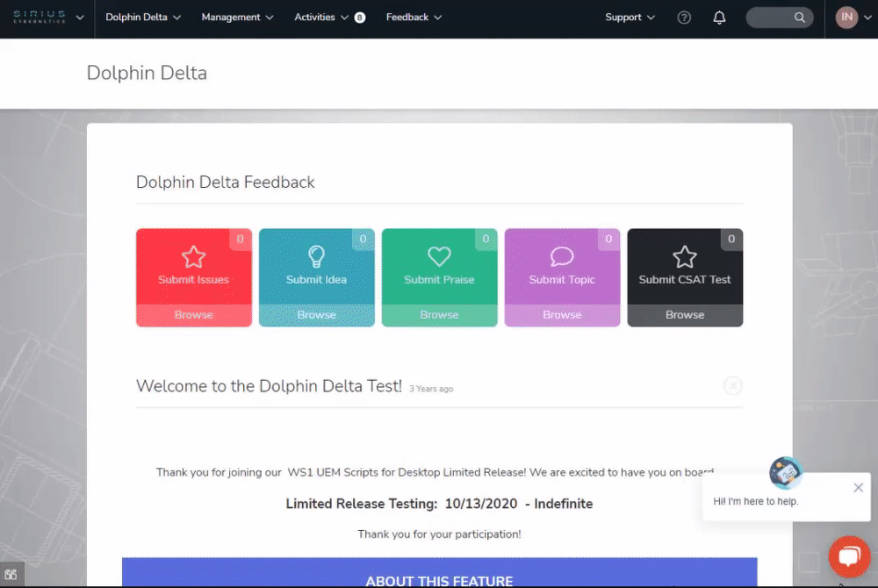
Task: Click the Praise count badge
Action: coord(486,239)
